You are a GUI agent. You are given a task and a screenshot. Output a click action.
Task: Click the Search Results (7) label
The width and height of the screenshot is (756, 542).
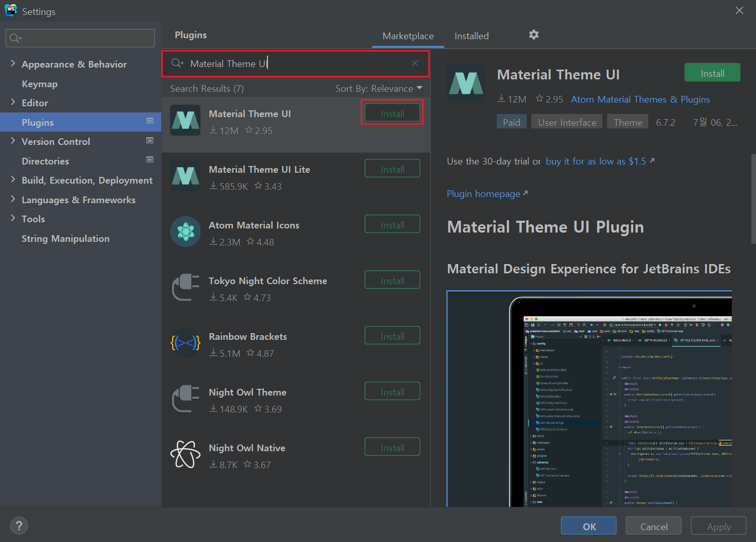click(x=207, y=89)
